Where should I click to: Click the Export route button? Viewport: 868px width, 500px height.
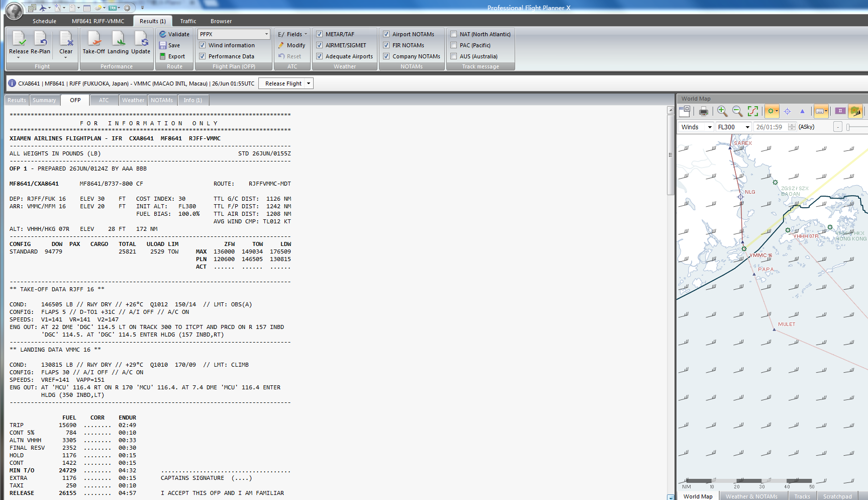point(172,56)
